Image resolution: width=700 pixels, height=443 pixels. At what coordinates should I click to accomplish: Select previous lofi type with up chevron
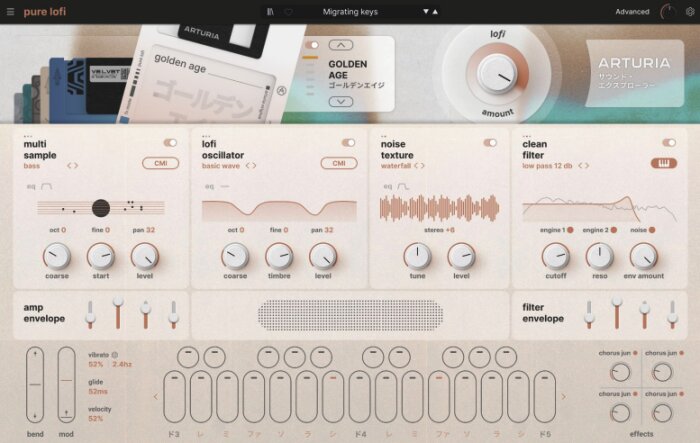point(341,45)
